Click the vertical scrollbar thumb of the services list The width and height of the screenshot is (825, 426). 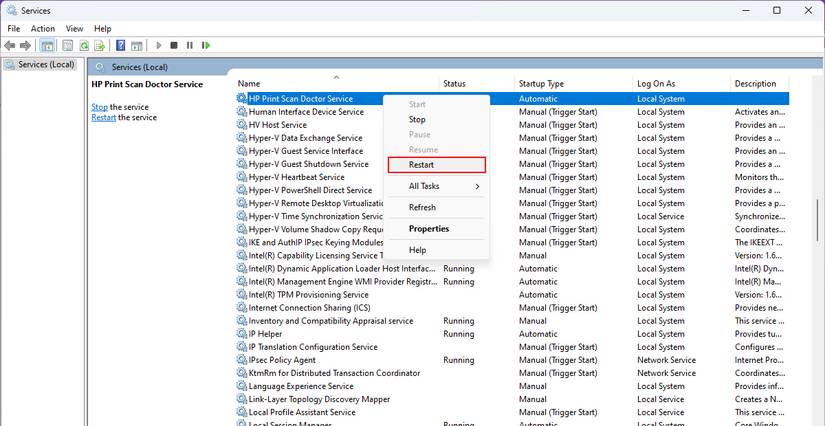point(817,219)
